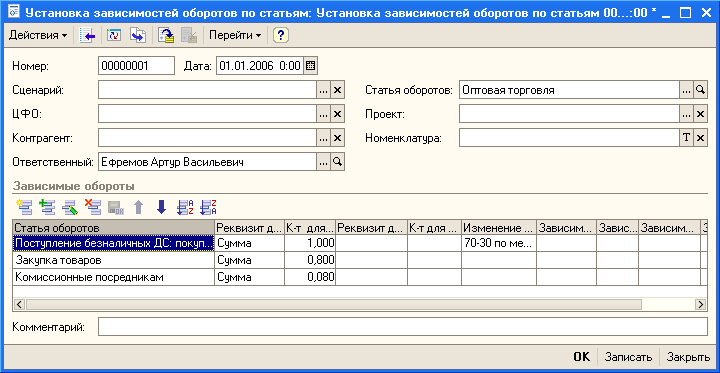Click the Номер input field
The height and width of the screenshot is (373, 720).
click(136, 66)
